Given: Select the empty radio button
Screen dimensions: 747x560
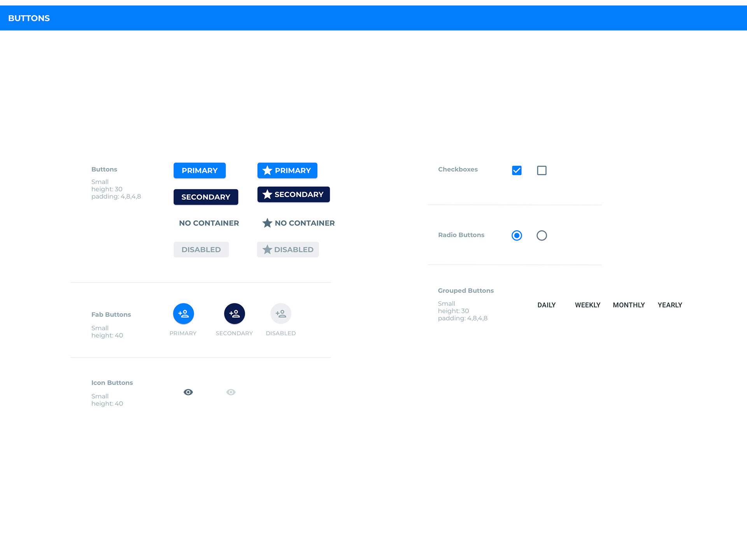Looking at the screenshot, I should pyautogui.click(x=542, y=235).
